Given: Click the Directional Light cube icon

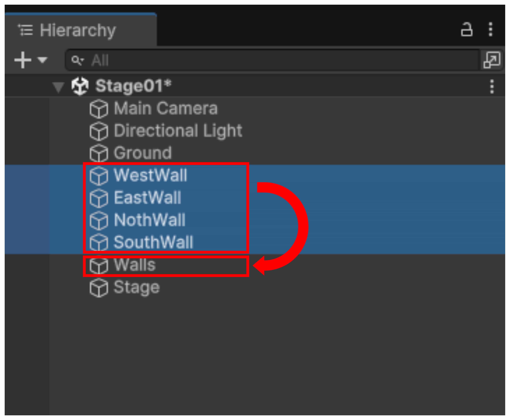Looking at the screenshot, I should click(x=99, y=131).
